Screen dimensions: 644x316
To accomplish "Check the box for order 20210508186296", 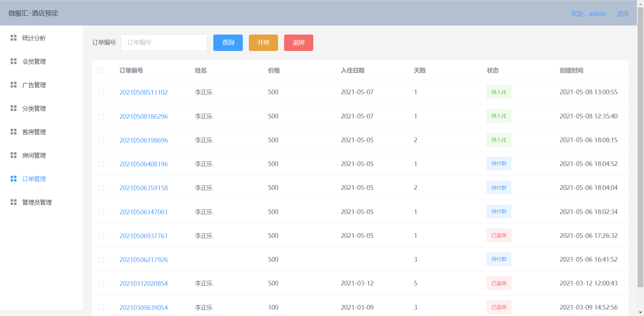I will click(101, 116).
